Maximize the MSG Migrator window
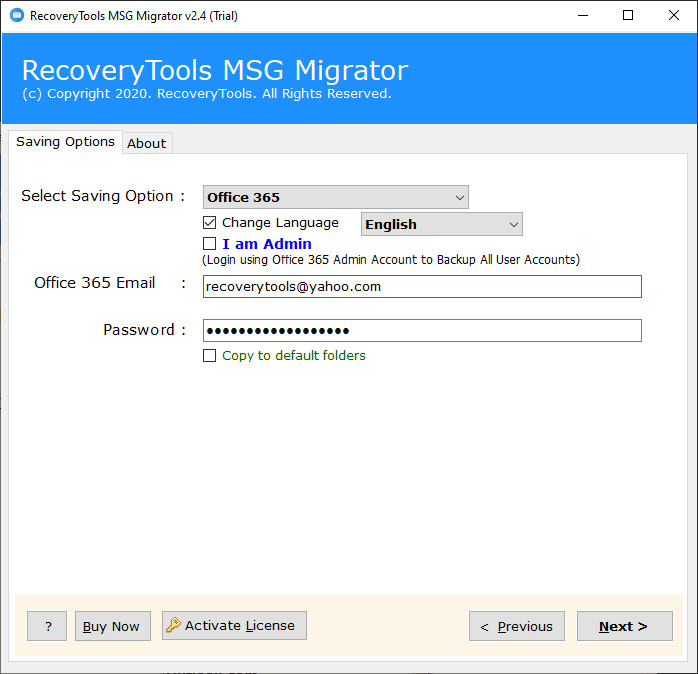This screenshot has height=674, width=698. coord(628,16)
